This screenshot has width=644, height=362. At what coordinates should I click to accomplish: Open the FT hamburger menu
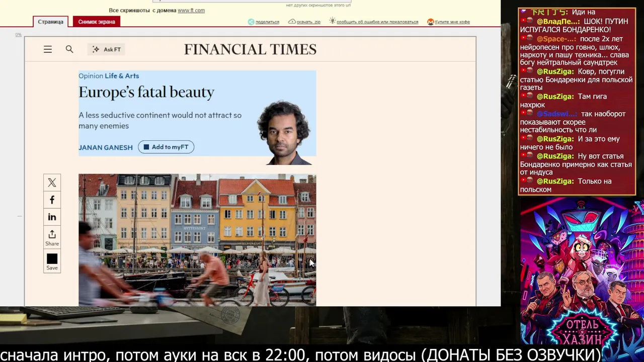(48, 49)
